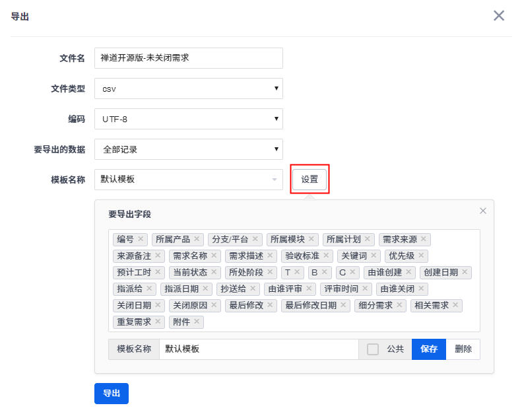Remove the 编号 field tag

[x=141, y=239]
